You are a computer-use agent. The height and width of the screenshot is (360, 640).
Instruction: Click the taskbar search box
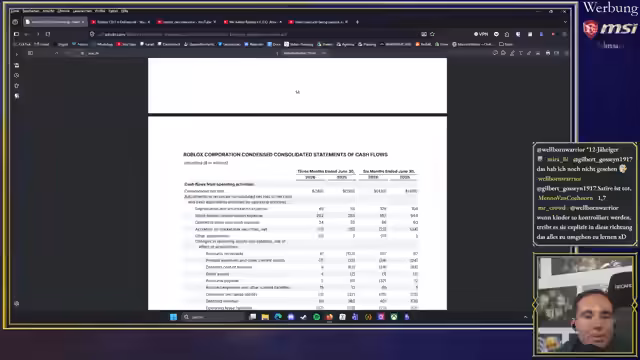click(213, 317)
